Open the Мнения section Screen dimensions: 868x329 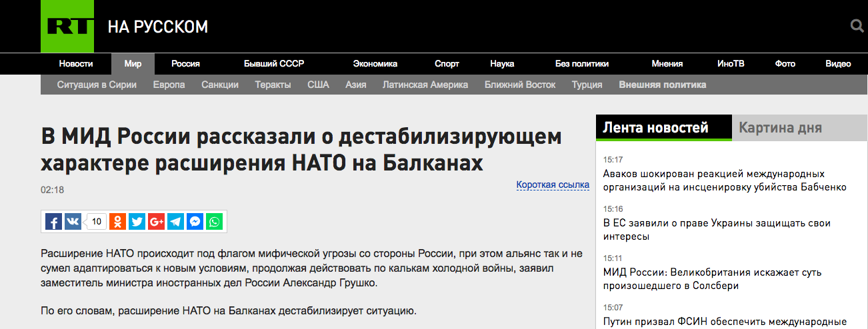click(x=667, y=64)
